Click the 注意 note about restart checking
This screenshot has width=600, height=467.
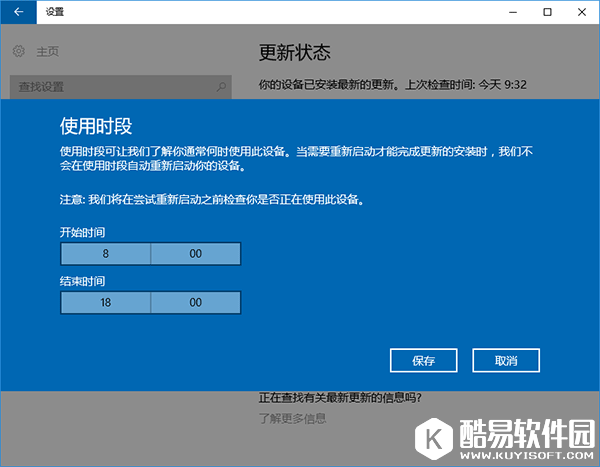212,199
